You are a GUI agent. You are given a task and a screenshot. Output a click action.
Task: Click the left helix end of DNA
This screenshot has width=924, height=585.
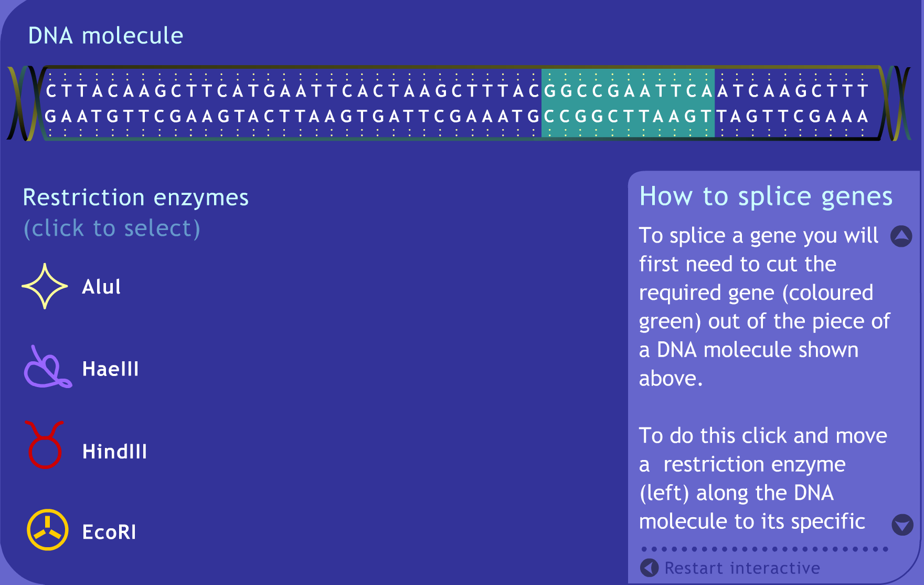tap(24, 103)
